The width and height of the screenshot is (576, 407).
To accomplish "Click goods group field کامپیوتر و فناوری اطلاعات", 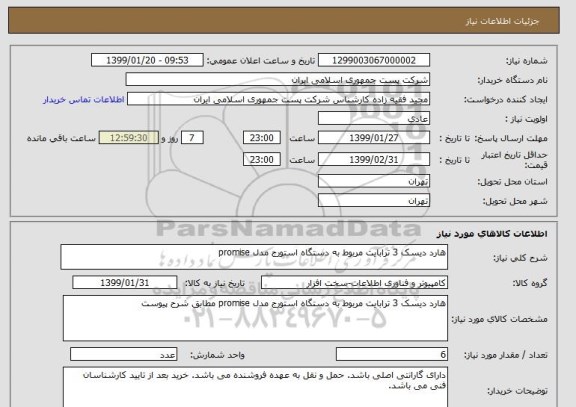I will click(x=354, y=283).
